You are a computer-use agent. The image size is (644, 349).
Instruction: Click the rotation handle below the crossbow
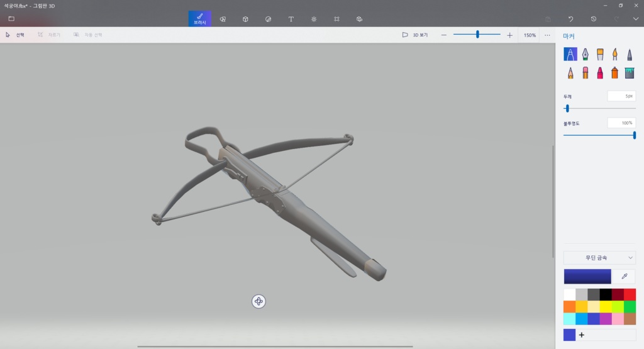pos(258,301)
